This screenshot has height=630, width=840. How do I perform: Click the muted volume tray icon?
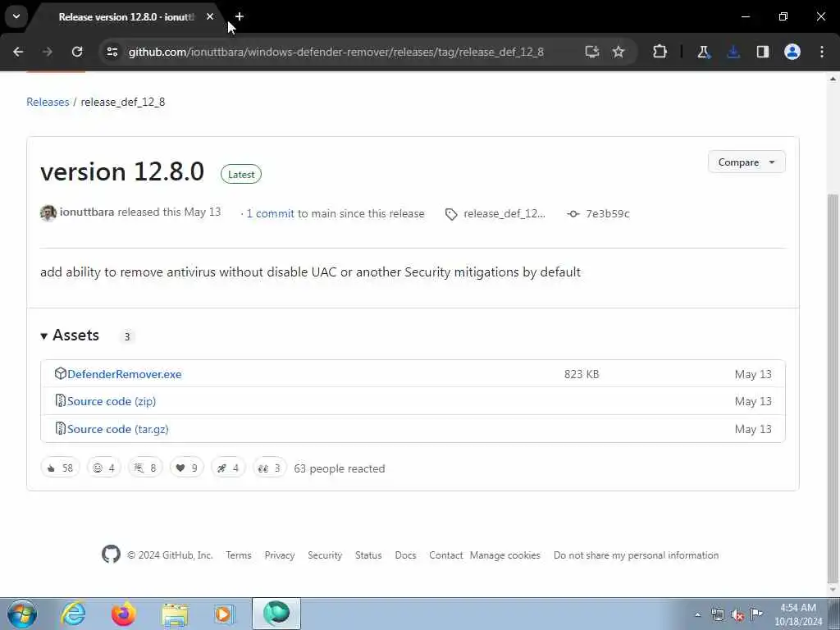[737, 615]
